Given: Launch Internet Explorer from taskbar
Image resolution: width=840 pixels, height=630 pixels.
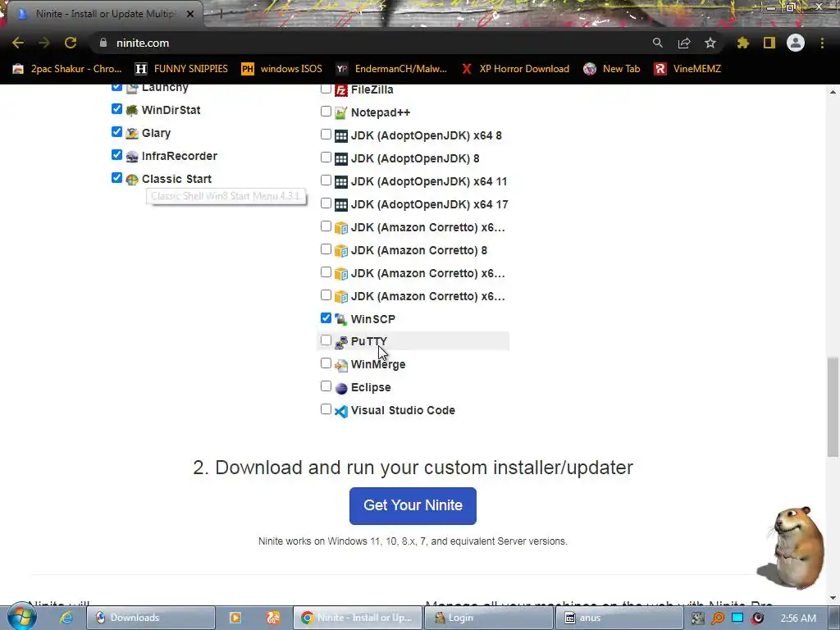Looking at the screenshot, I should (66, 618).
